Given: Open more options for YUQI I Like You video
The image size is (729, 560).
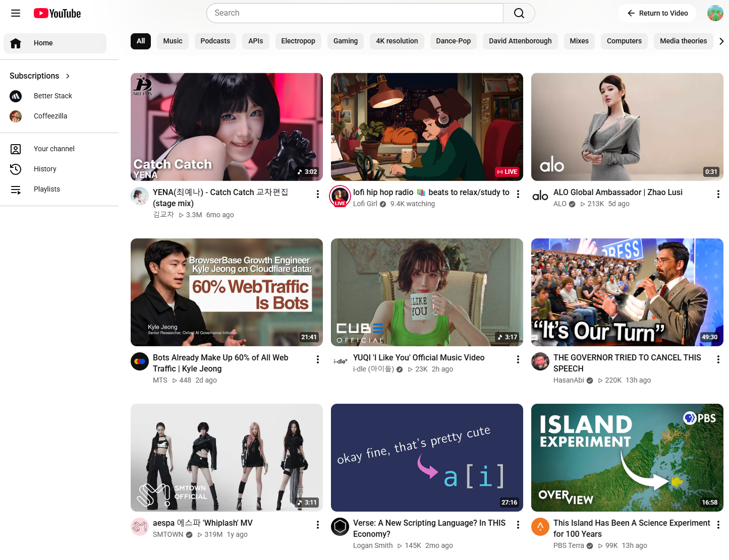Looking at the screenshot, I should [x=518, y=359].
